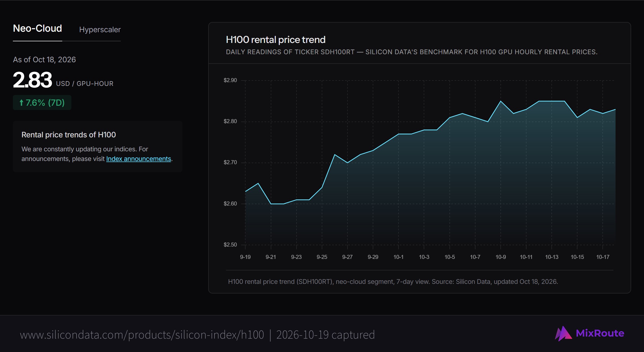Click the green up arrow in the 7D badge
This screenshot has height=352, width=644.
pos(21,102)
